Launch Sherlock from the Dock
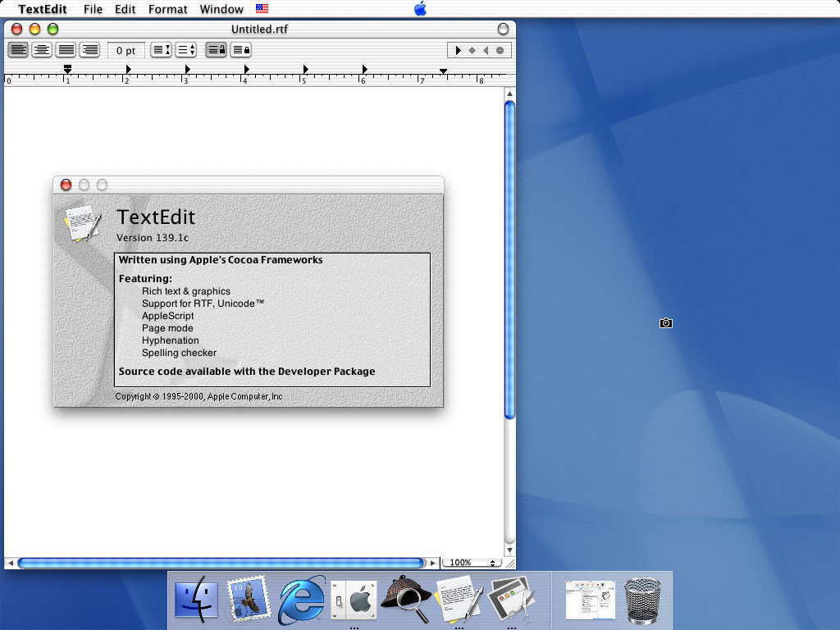The image size is (840, 630). click(x=405, y=600)
